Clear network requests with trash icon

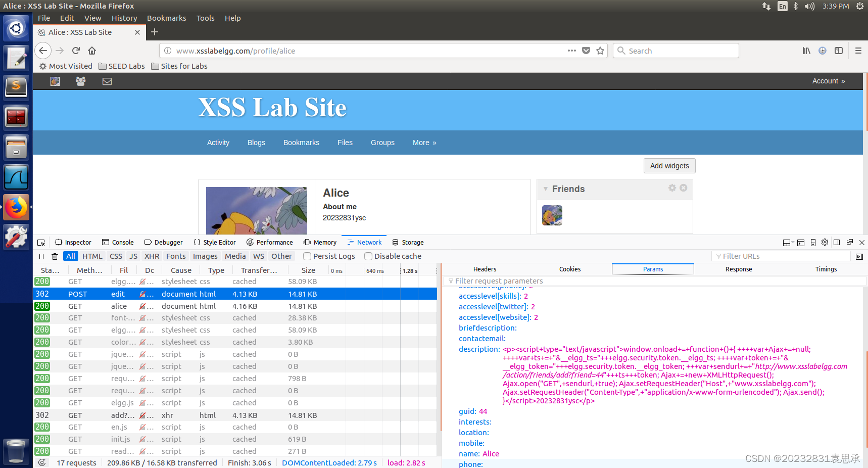click(x=55, y=257)
